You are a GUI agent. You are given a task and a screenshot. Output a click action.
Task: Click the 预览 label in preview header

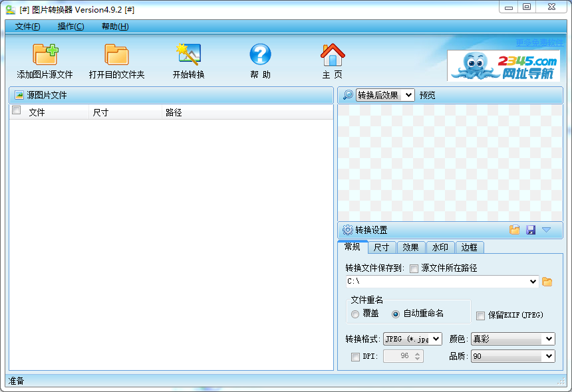pyautogui.click(x=427, y=95)
